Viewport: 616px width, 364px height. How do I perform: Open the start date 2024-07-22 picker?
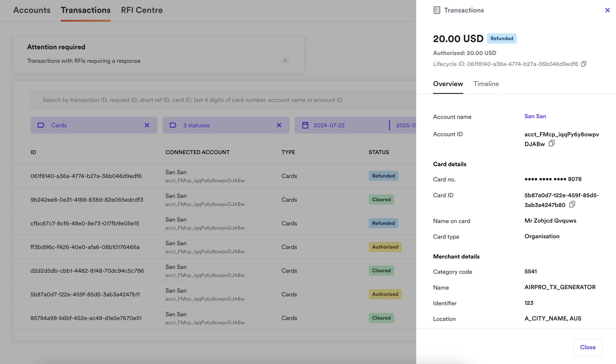[329, 125]
